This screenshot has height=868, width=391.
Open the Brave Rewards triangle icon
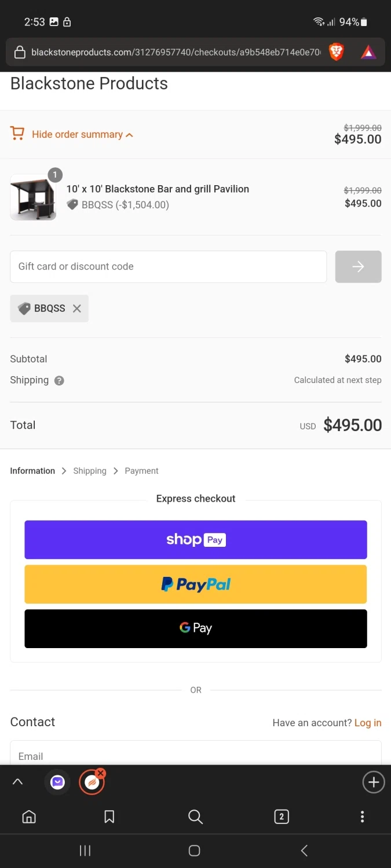tap(368, 53)
